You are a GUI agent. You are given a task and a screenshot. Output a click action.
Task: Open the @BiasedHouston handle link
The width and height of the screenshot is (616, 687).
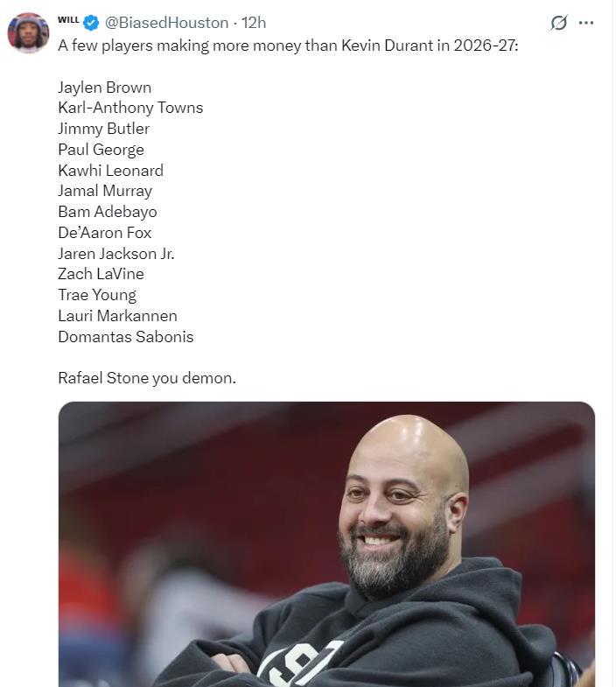pos(167,23)
